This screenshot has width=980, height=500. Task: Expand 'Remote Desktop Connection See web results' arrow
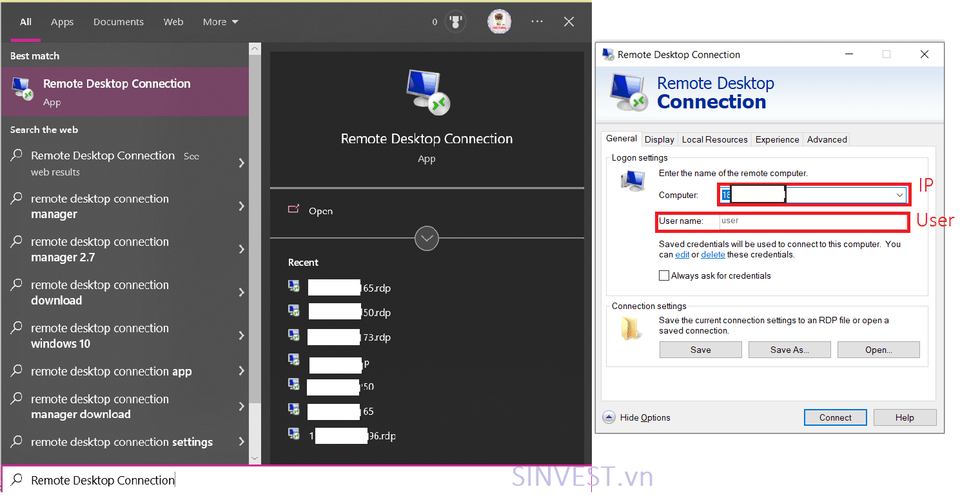point(242,163)
